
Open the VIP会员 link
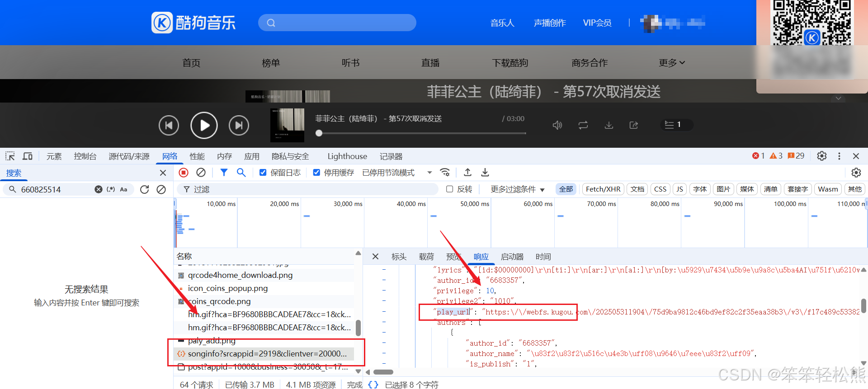coord(597,23)
